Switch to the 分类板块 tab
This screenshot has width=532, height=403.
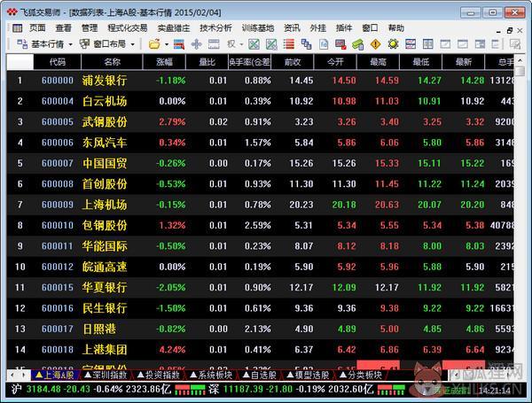pyautogui.click(x=361, y=375)
